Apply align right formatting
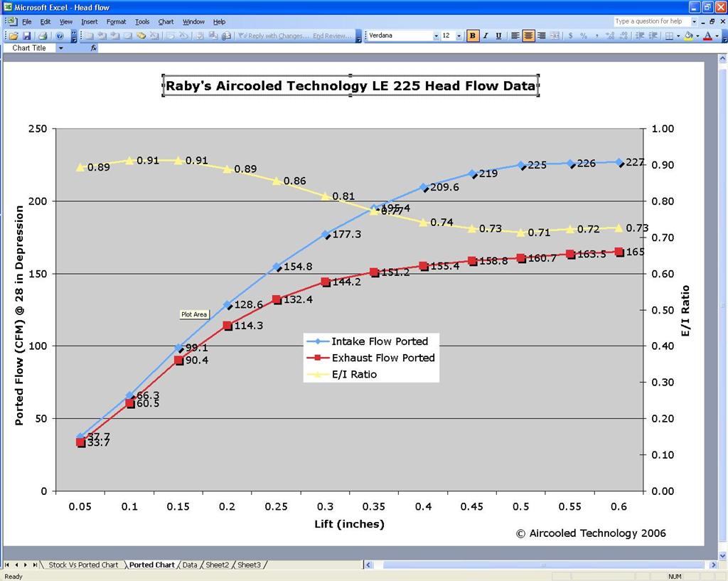 point(542,36)
